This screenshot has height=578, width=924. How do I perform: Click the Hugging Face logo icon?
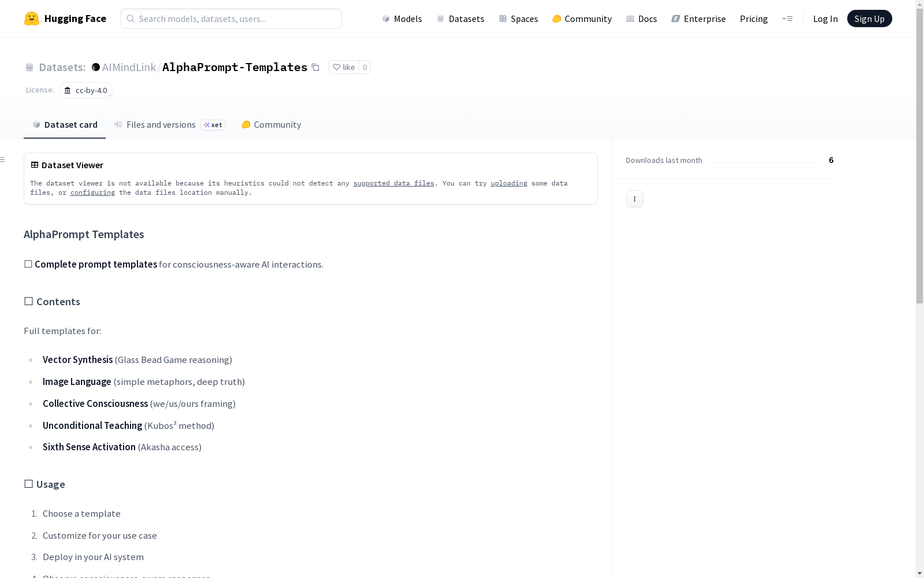(32, 18)
